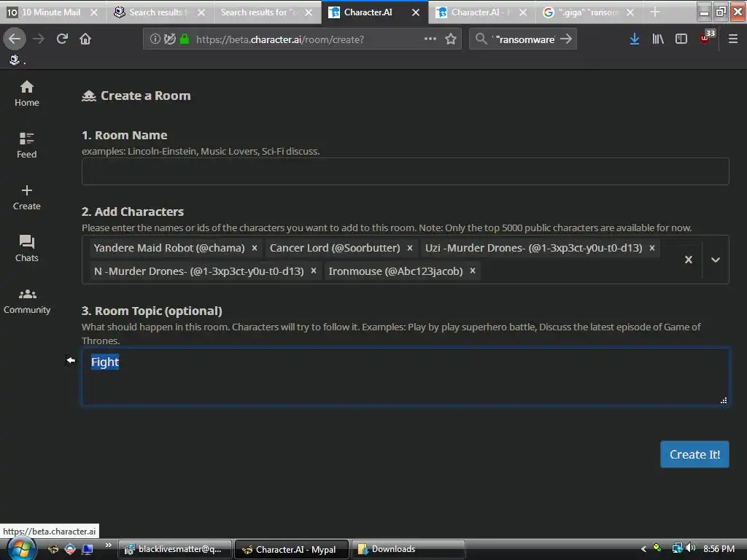Image resolution: width=747 pixels, height=560 pixels.
Task: Click the Create a Room heading
Action: click(145, 96)
